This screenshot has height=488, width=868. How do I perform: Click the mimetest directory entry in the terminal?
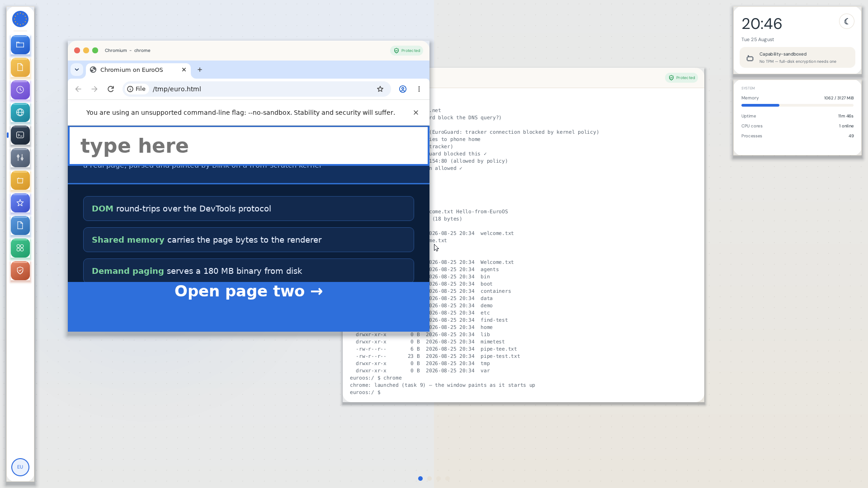[x=492, y=342]
